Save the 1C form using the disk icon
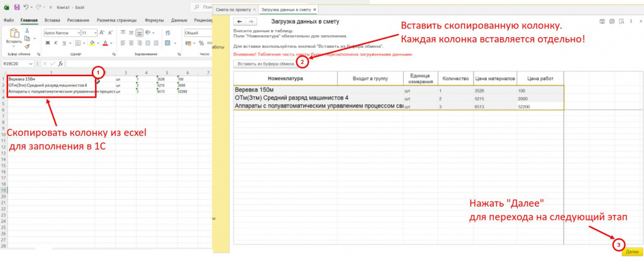 602,21
